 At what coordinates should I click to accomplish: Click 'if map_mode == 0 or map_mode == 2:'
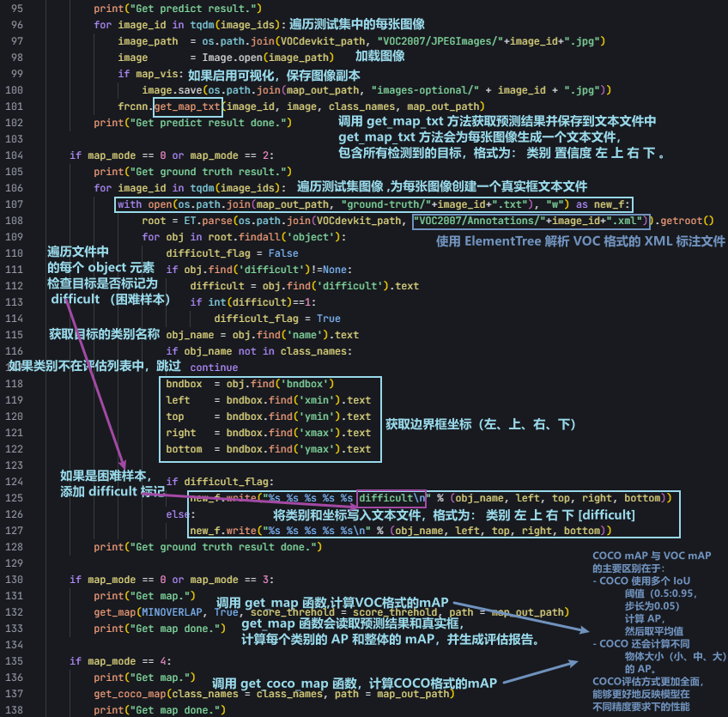click(x=172, y=155)
